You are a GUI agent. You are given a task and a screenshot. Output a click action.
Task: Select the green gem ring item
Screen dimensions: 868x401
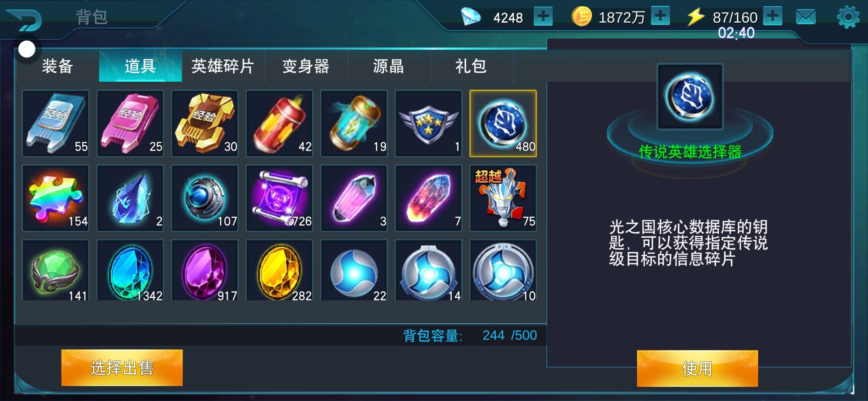click(x=56, y=270)
